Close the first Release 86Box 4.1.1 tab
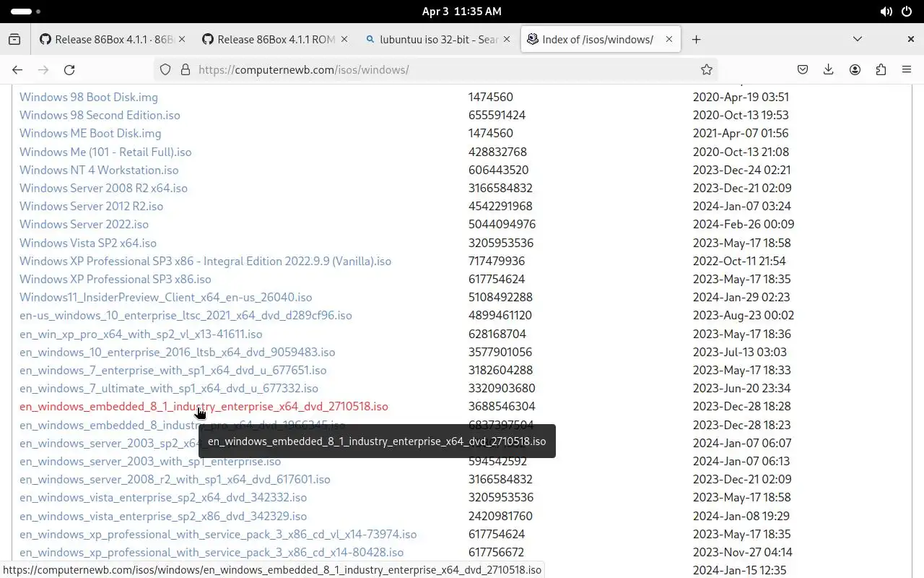This screenshot has height=578, width=924. point(182,40)
